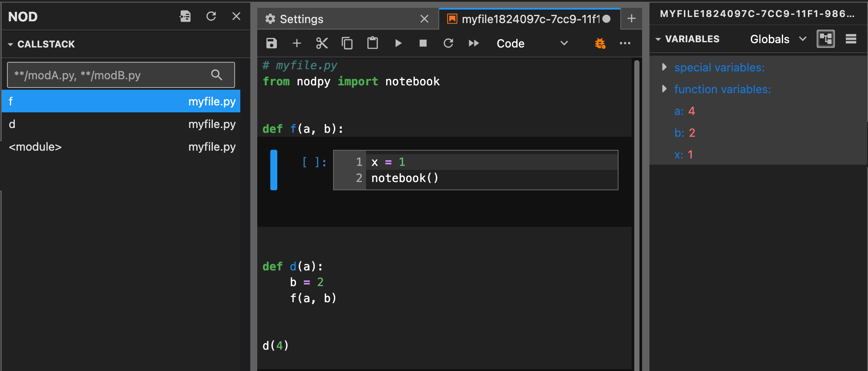Viewport: 868px width, 371px height.
Task: Switch to the myfile1824097c notebook tab
Action: [x=530, y=19]
